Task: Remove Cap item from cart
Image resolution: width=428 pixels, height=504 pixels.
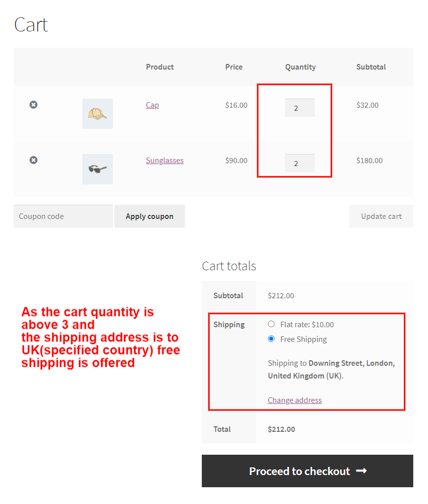Action: [34, 105]
